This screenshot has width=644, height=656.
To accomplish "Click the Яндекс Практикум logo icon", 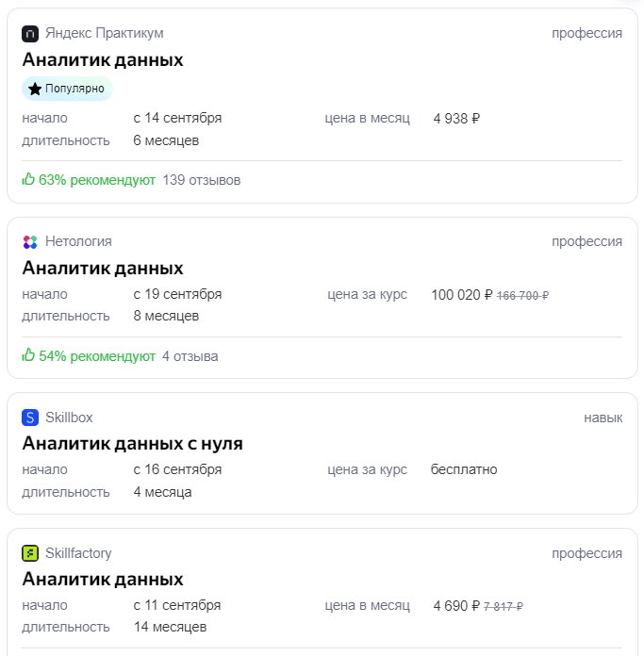I will 30,34.
